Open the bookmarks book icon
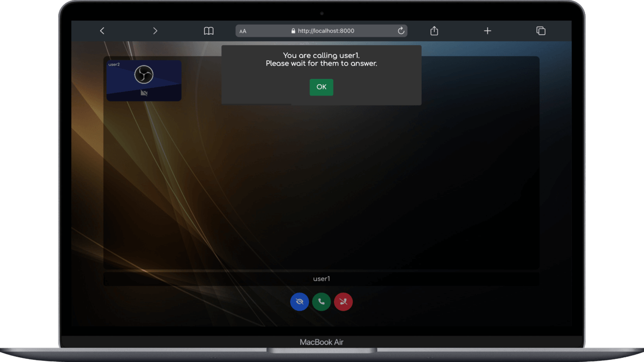644x362 pixels. click(x=208, y=31)
